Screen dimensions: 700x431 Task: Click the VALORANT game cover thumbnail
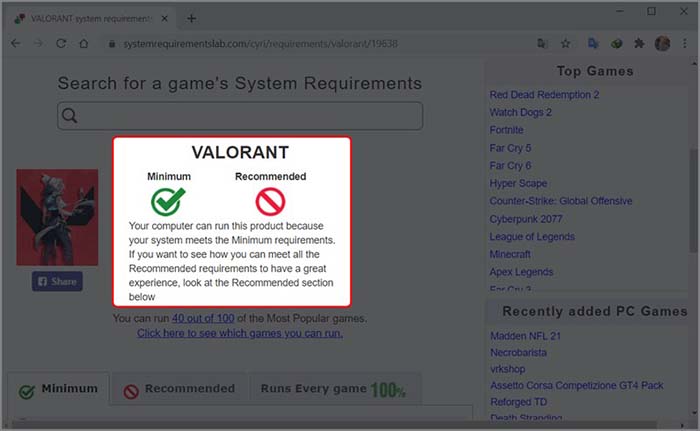click(x=57, y=217)
